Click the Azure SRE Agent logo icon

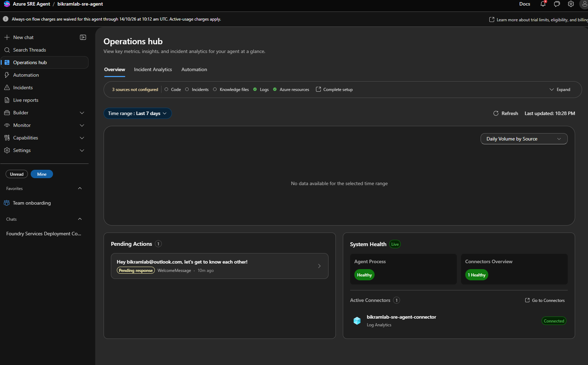tap(7, 4)
